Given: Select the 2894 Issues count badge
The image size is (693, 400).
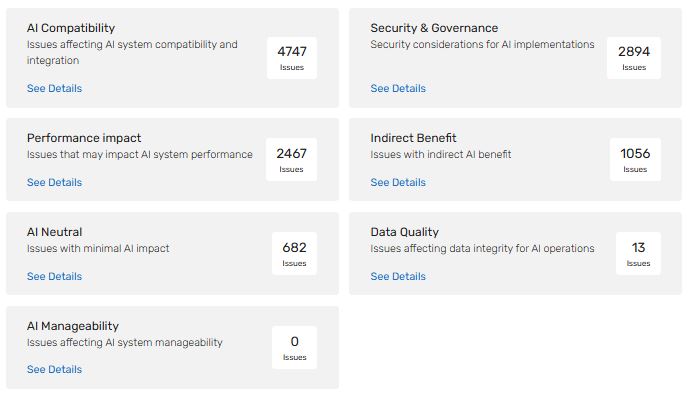Looking at the screenshot, I should (x=634, y=58).
